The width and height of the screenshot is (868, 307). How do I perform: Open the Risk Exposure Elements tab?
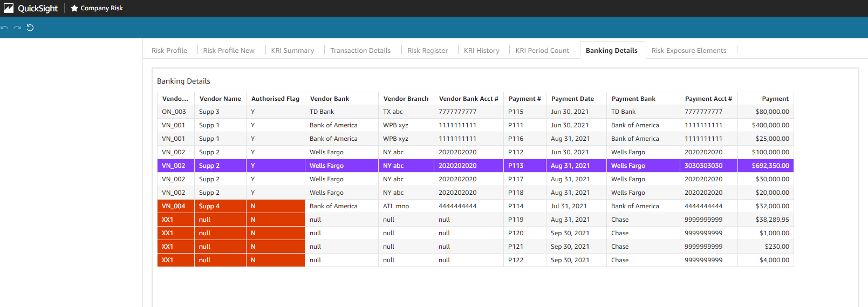[688, 50]
